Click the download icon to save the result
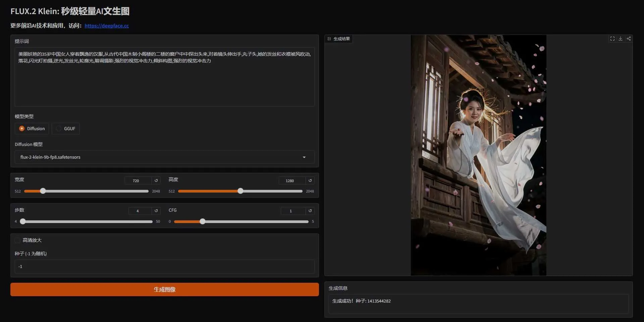Viewport: 644px width, 322px height. tap(621, 39)
